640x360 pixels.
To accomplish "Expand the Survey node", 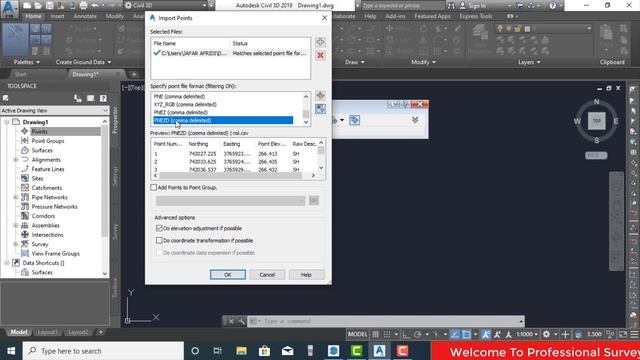I will 16,244.
